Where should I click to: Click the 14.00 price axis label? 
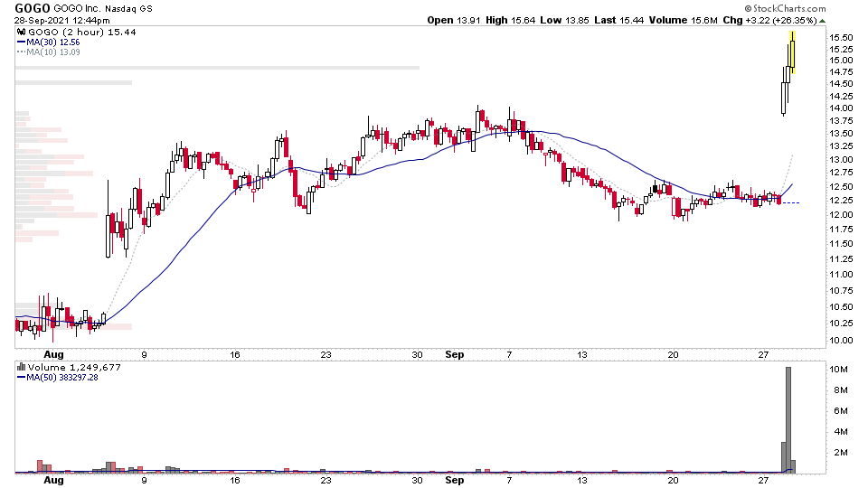(x=841, y=108)
